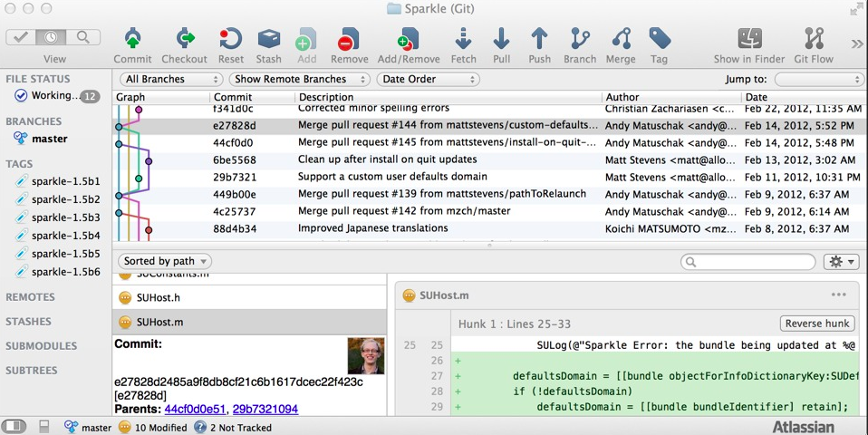Screen dimensions: 868x435
Task: Open the Sorted by path dropdown
Action: click(165, 261)
